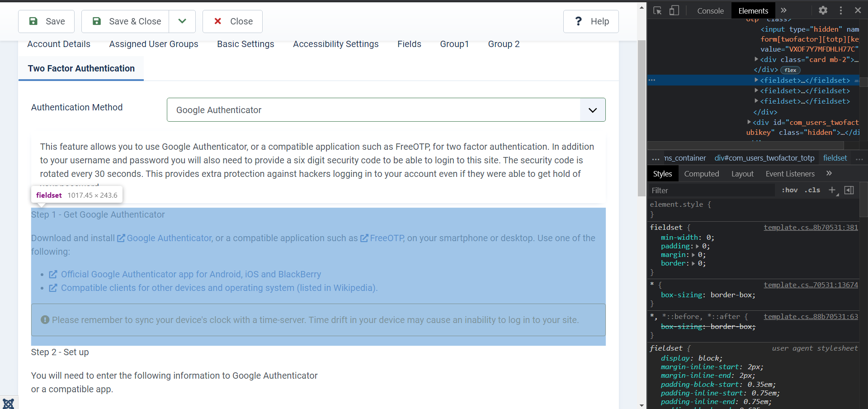
Task: Toggle the .cls classes button
Action: (812, 190)
